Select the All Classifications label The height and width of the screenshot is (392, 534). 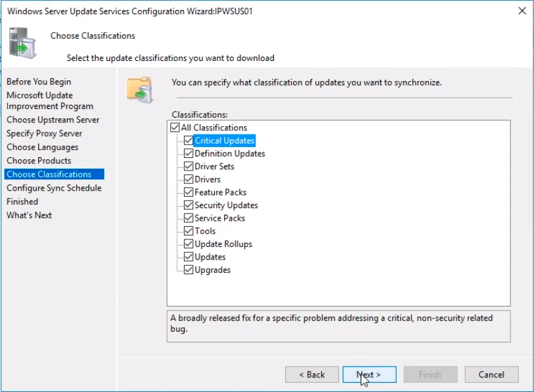tap(214, 128)
